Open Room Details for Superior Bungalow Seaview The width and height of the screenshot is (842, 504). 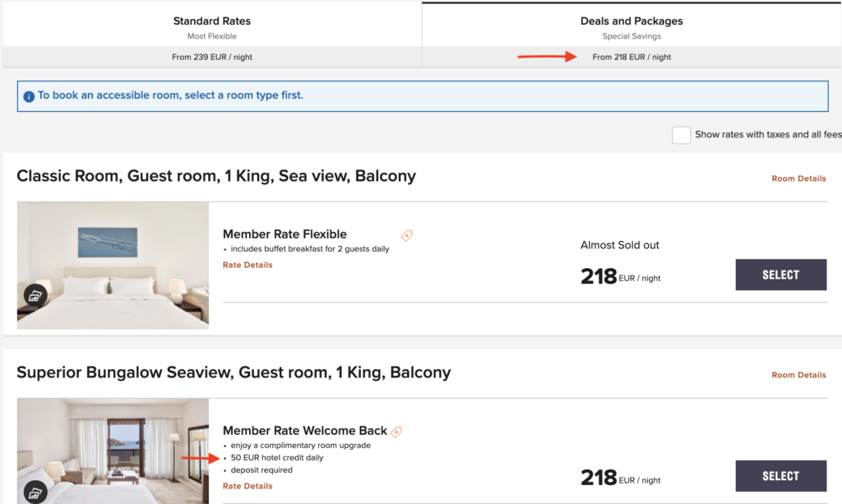(798, 375)
